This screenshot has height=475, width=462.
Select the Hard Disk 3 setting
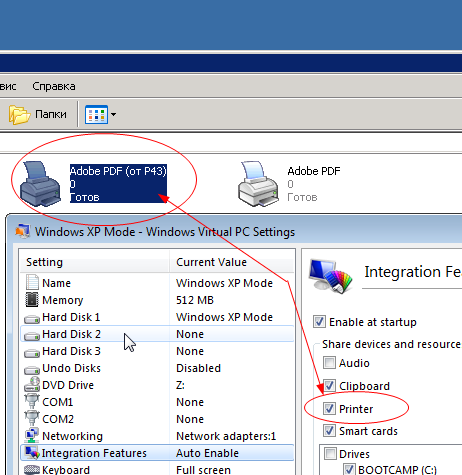157,351
